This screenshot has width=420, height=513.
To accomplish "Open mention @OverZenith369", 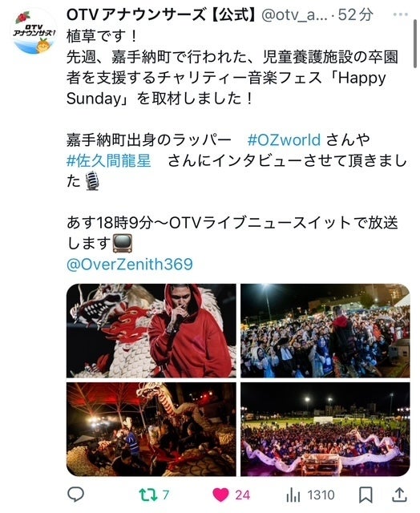I will point(130,265).
